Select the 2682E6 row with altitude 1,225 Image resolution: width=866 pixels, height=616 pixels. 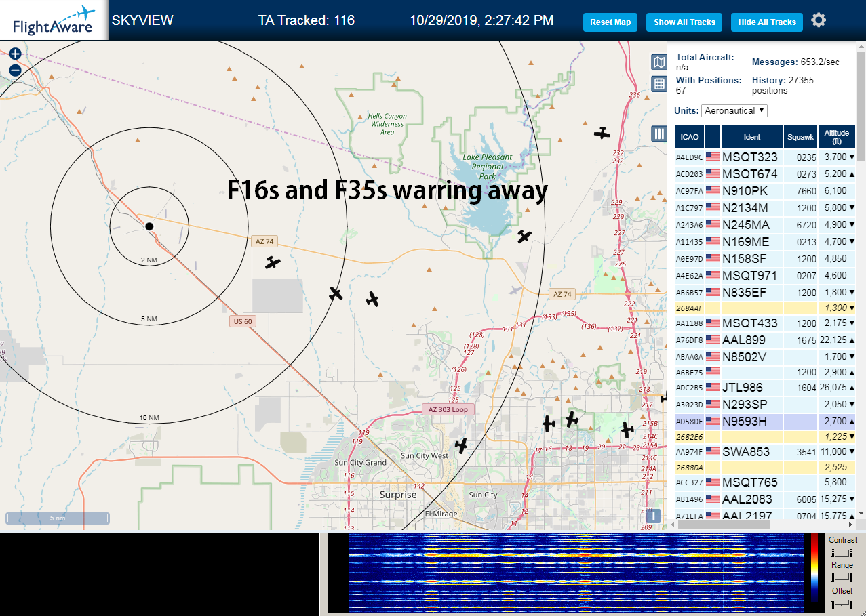point(766,436)
